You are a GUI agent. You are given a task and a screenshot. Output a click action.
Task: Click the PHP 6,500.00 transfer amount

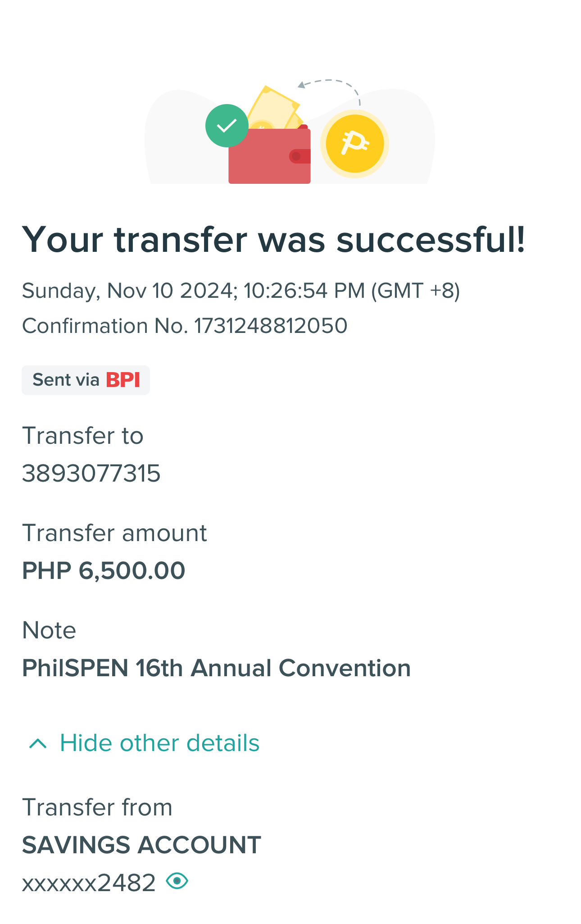104,571
